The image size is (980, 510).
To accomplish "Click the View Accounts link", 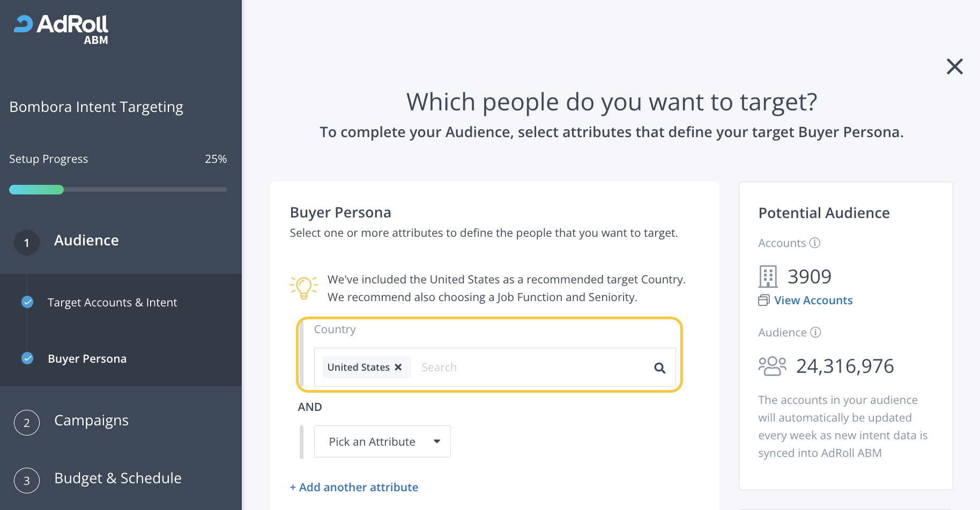I will [x=813, y=301].
